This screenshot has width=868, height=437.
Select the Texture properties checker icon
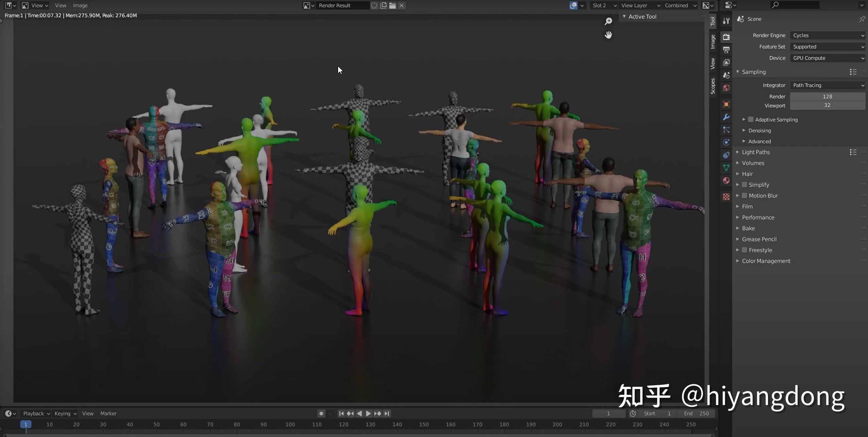(726, 196)
